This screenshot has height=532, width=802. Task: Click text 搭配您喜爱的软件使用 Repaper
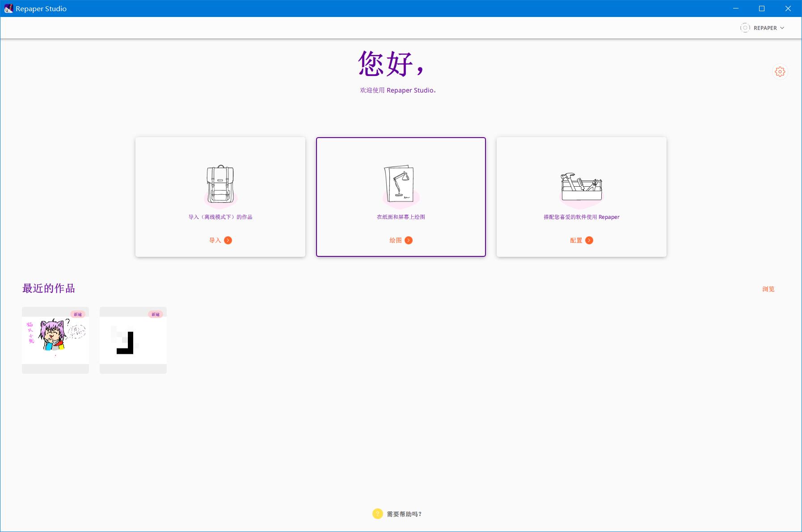coord(582,217)
